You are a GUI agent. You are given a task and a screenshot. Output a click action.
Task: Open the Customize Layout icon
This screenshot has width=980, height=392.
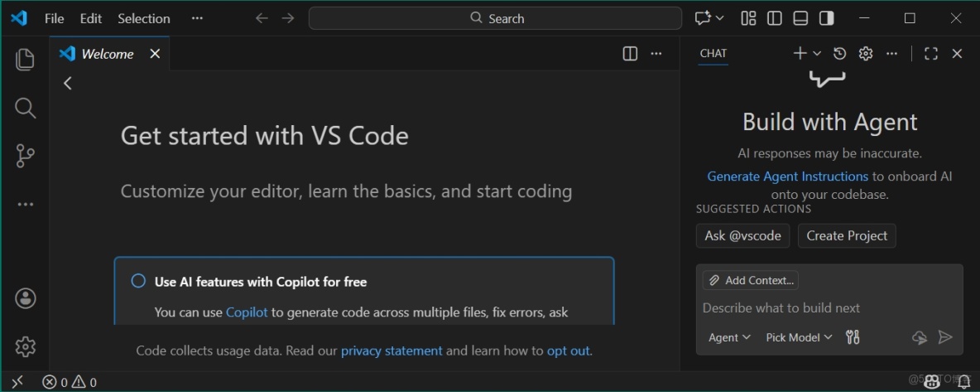pos(748,18)
